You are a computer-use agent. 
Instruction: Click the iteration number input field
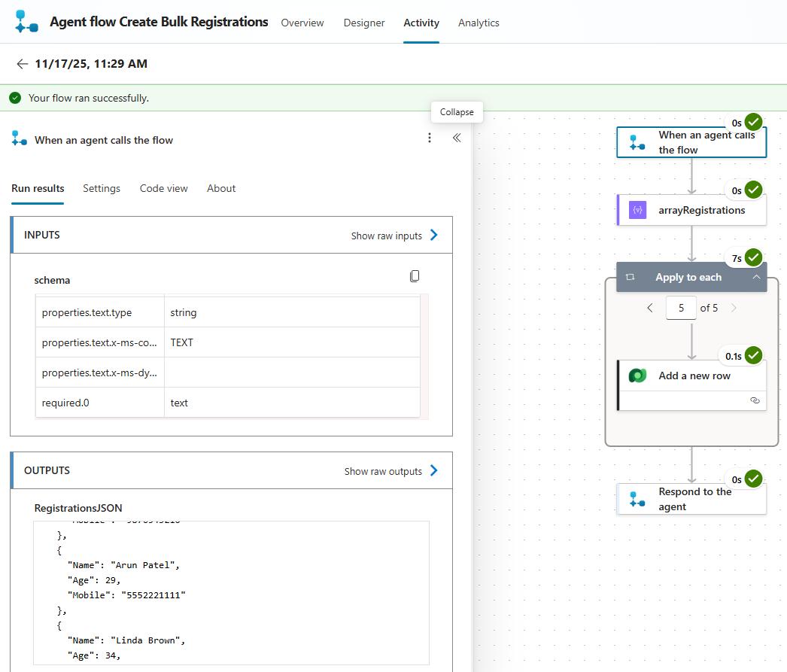tap(681, 308)
